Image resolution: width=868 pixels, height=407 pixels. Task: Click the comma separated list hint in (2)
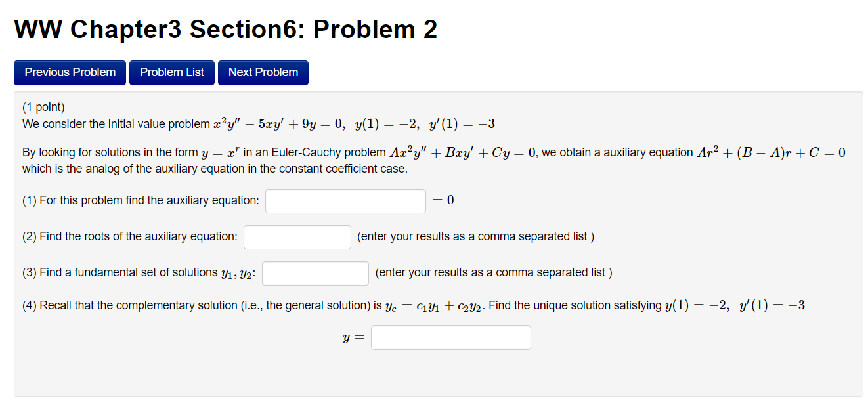pos(475,236)
